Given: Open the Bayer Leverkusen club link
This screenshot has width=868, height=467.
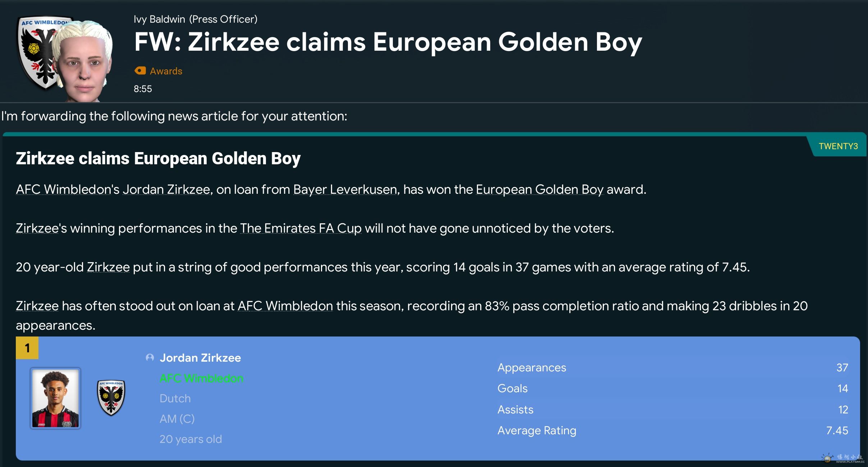Looking at the screenshot, I should click(345, 189).
